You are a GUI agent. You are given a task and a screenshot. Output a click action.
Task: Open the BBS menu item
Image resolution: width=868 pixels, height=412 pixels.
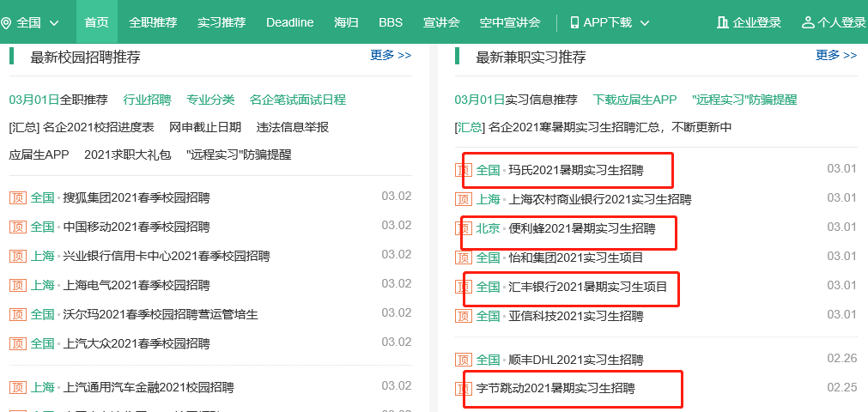click(x=391, y=22)
